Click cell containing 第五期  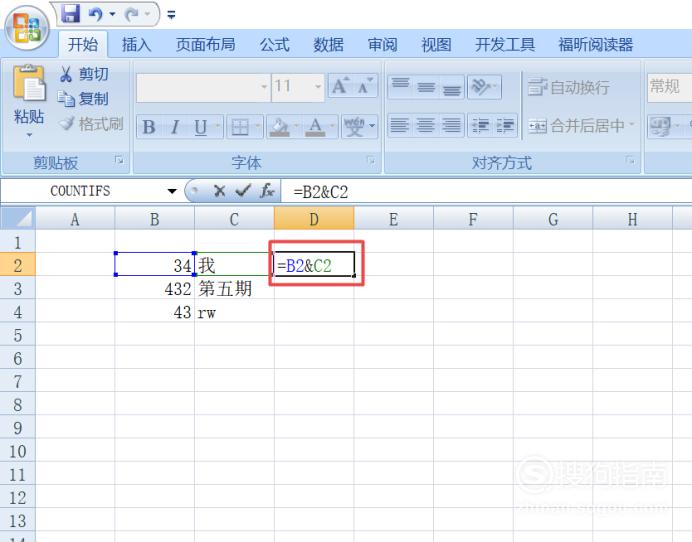[234, 289]
